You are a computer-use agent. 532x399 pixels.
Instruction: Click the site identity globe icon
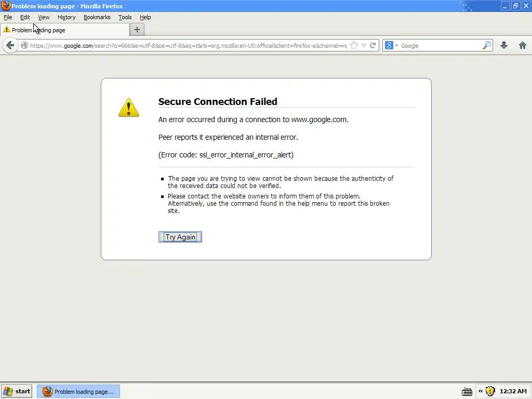click(x=24, y=46)
